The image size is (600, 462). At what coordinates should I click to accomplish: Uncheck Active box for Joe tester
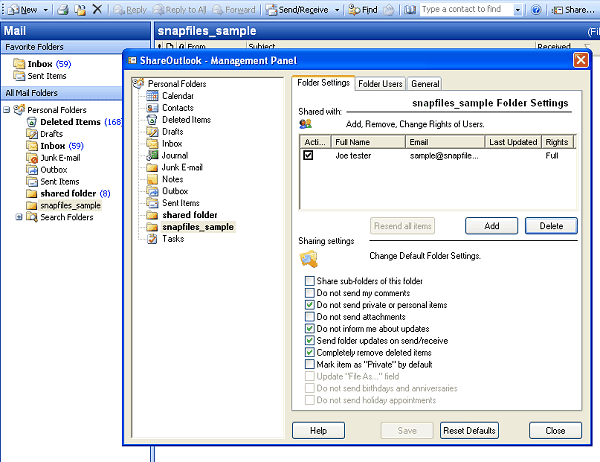[x=308, y=155]
